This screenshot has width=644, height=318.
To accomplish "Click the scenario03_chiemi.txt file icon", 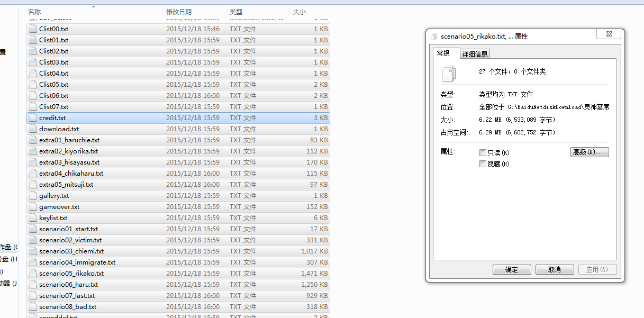I will tap(33, 251).
